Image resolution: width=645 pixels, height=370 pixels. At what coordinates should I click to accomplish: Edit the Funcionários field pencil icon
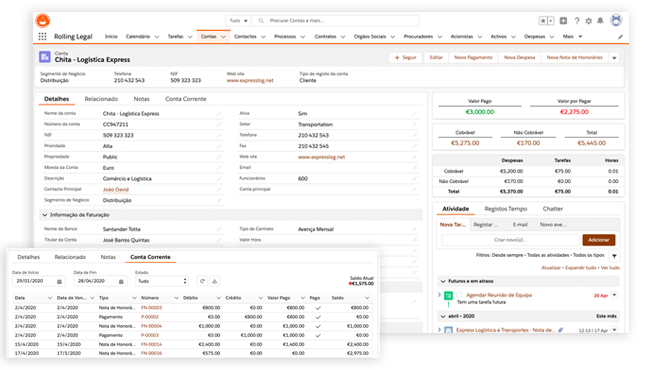coord(414,179)
